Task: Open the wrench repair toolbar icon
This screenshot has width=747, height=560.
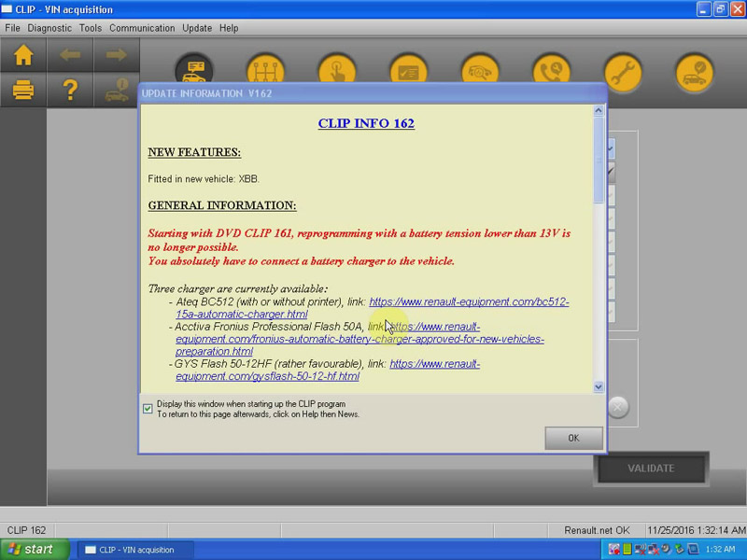Action: coord(622,70)
